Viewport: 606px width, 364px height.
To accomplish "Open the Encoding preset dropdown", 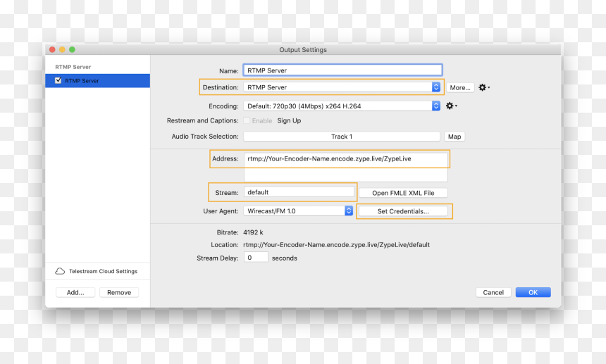I will click(x=342, y=106).
